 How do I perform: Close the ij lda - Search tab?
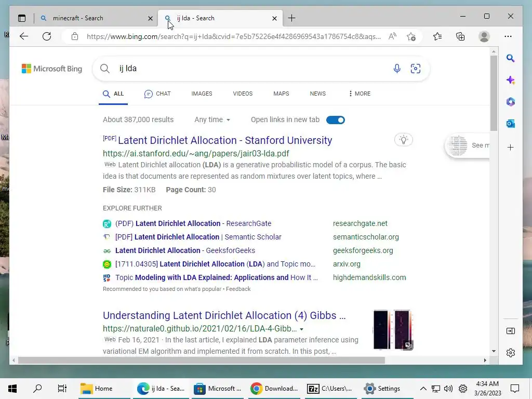274,18
